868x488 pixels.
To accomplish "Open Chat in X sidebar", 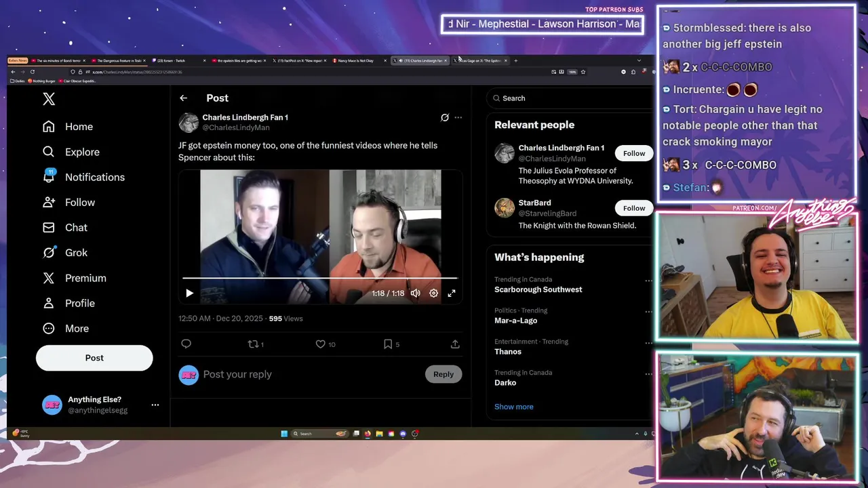I will (x=65, y=228).
